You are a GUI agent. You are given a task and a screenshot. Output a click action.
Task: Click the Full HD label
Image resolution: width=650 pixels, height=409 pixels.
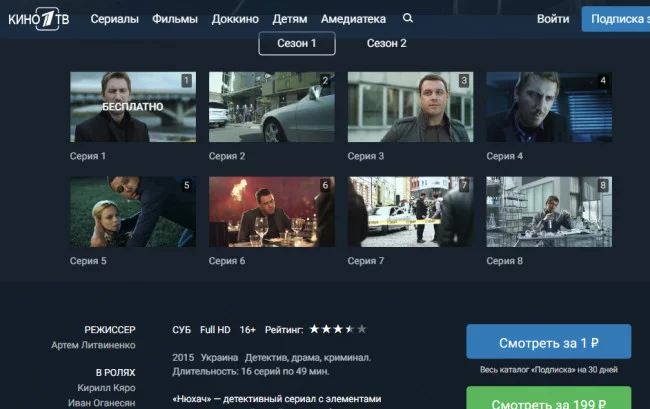(215, 330)
